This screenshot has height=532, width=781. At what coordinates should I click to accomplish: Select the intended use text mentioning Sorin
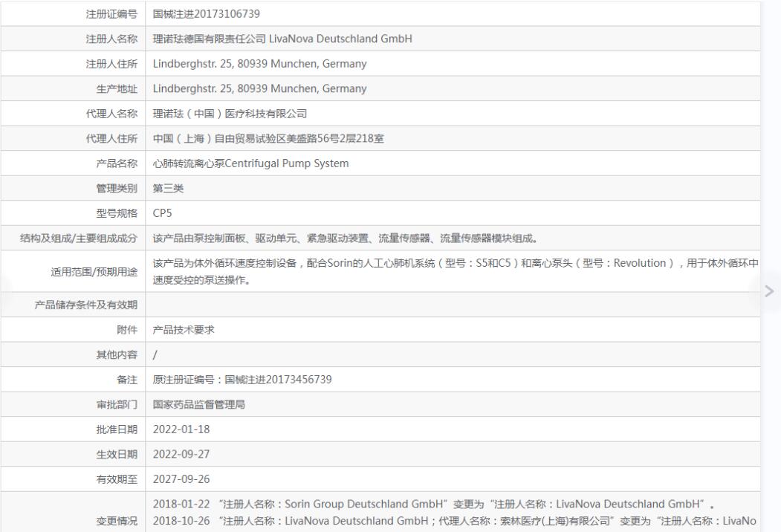pyautogui.click(x=456, y=271)
